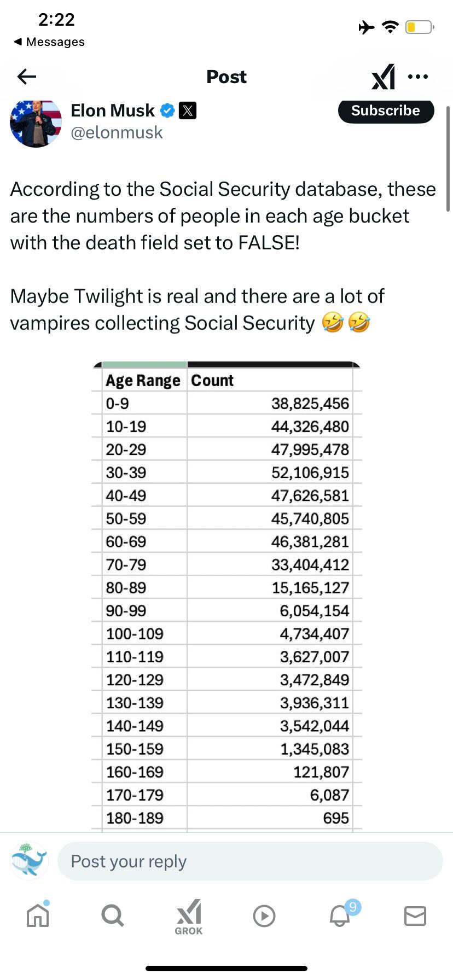Open the @elonmusk handle link
This screenshot has height=980, width=453.
tap(117, 132)
